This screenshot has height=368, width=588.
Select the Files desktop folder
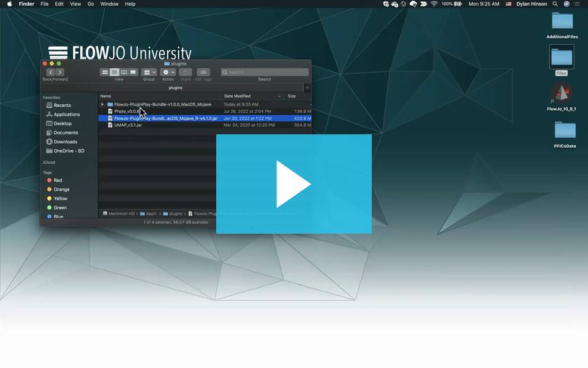tap(562, 60)
